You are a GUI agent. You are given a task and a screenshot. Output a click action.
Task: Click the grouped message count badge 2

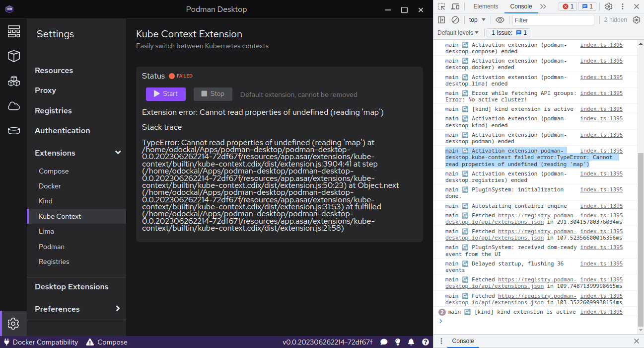(x=442, y=312)
